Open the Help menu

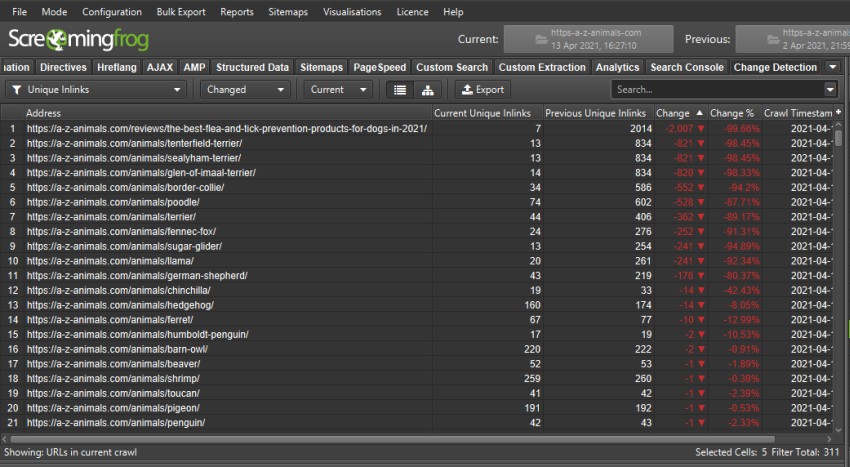pos(453,12)
